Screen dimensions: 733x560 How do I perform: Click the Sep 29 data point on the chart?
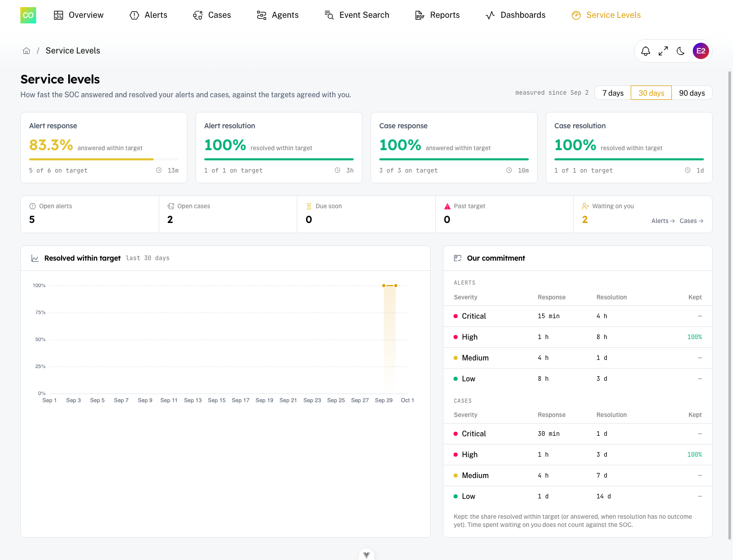tap(384, 286)
